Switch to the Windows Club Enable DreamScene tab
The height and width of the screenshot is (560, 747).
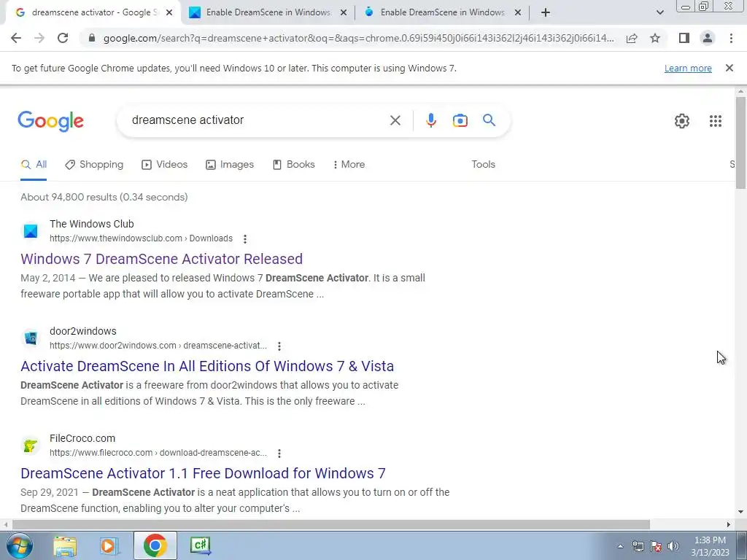point(268,12)
